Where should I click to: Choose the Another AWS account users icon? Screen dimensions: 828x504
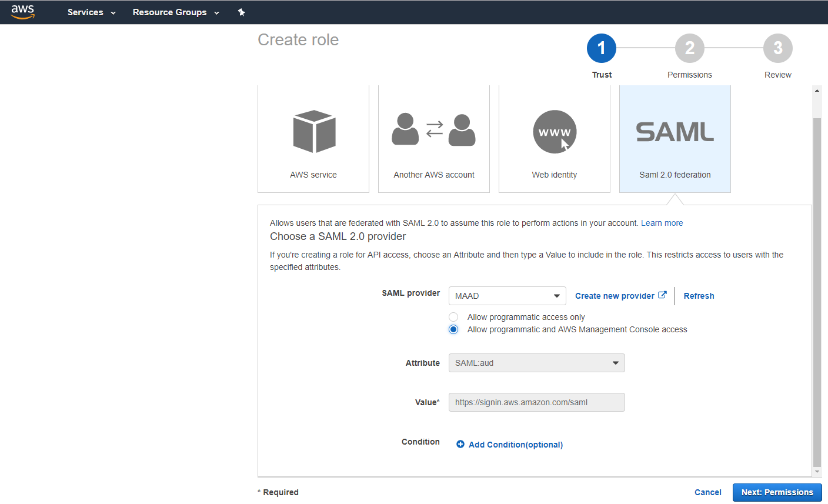(433, 129)
